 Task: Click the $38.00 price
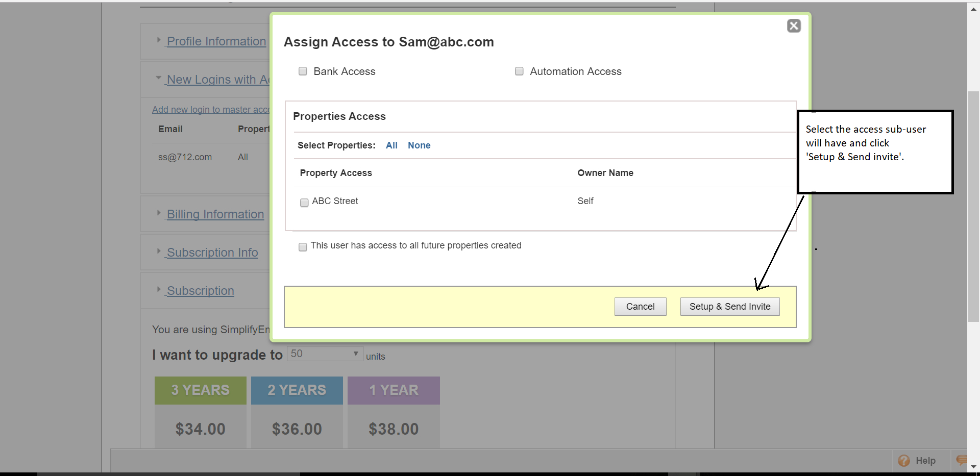(394, 429)
